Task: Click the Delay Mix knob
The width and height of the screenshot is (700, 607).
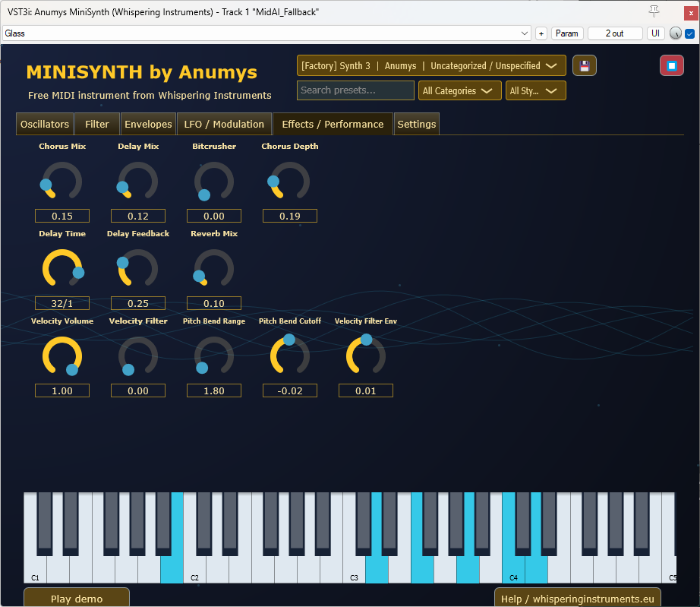Action: click(138, 182)
